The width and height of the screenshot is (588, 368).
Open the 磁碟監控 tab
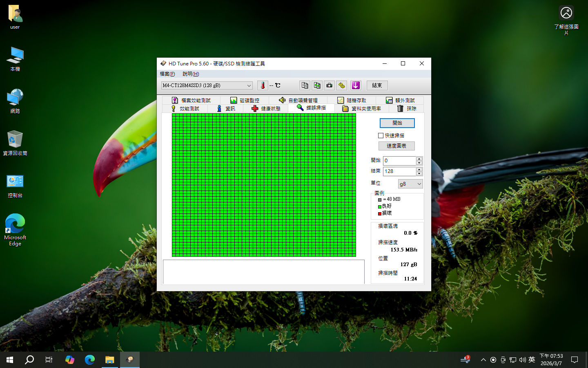coord(245,100)
